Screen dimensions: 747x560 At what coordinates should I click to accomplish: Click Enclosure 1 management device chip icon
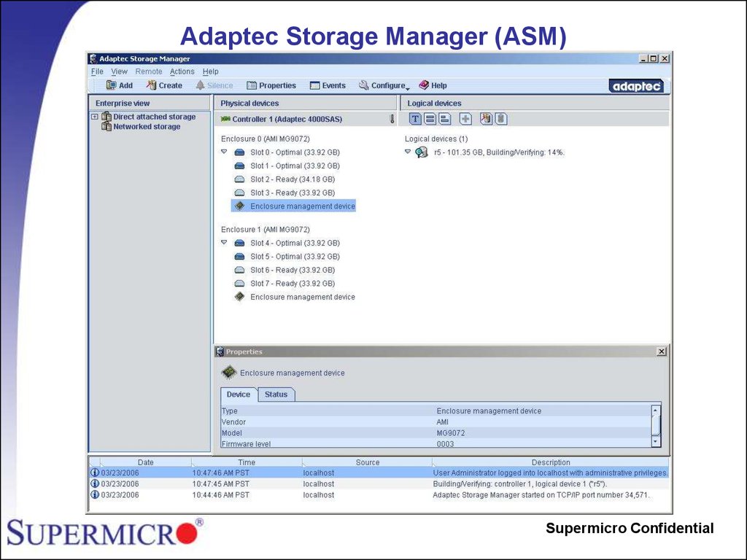239,297
